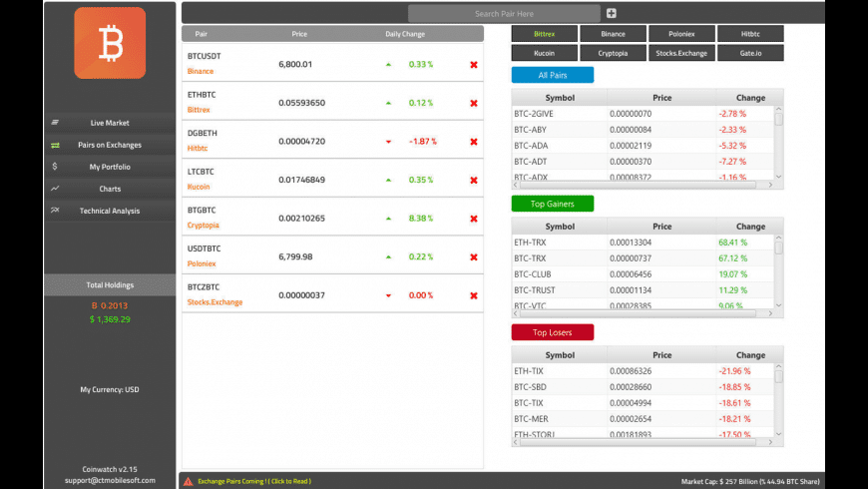Go to My Portfolio
The width and height of the screenshot is (868, 489).
coord(110,167)
